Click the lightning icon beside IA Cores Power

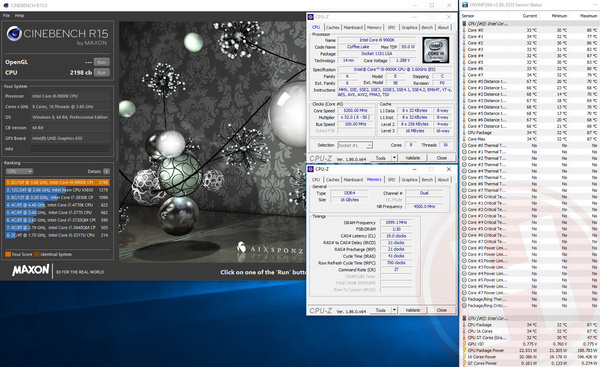[465, 357]
